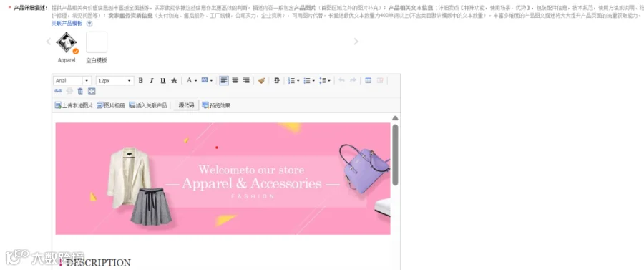Toggle bold text formatting
The image size is (644, 270).
(x=140, y=80)
